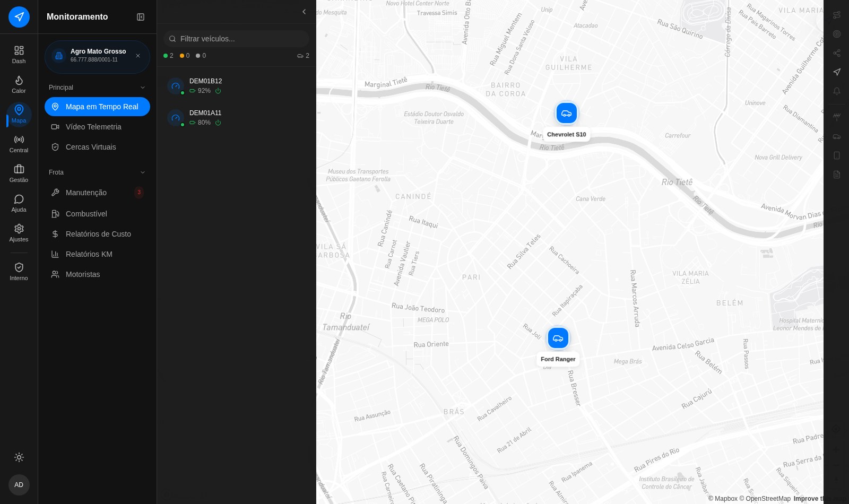
Task: Open the Central broadcast section
Action: pos(19,144)
